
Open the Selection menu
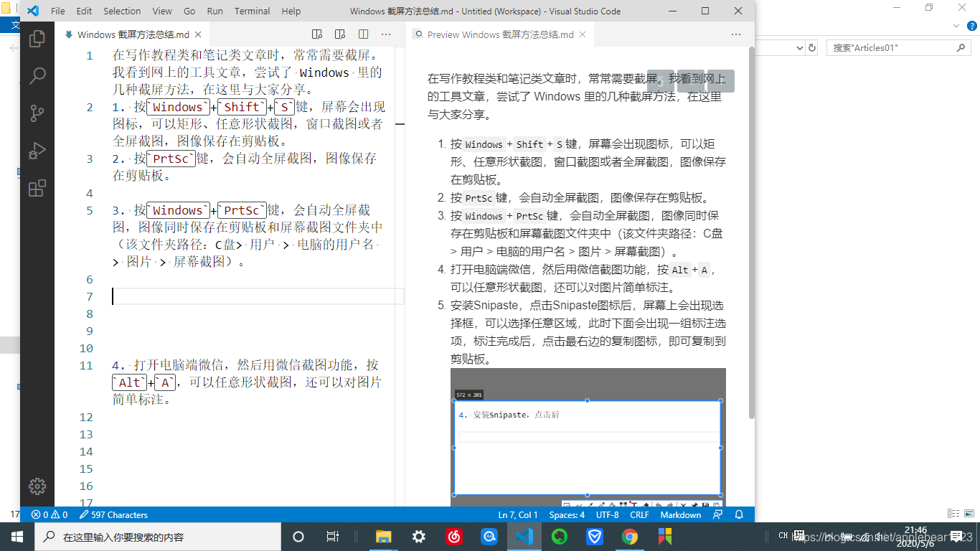tap(122, 11)
